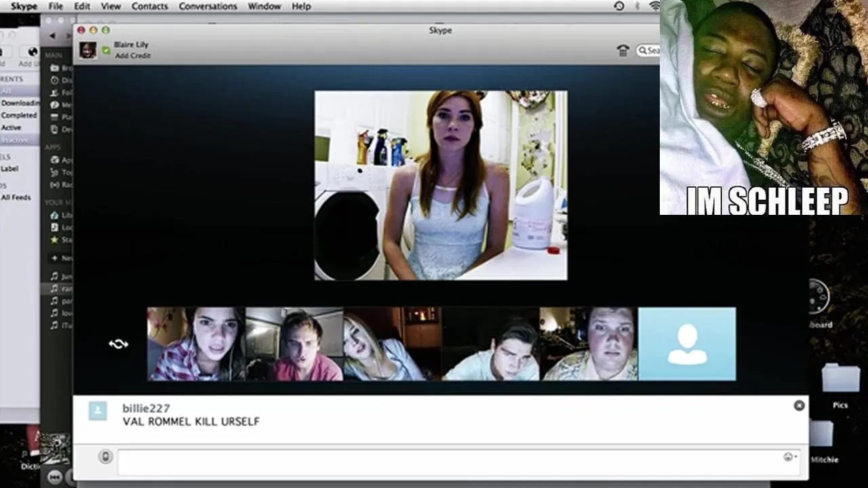This screenshot has width=868, height=488.
Task: Open the Contacts menu
Action: coord(149,6)
